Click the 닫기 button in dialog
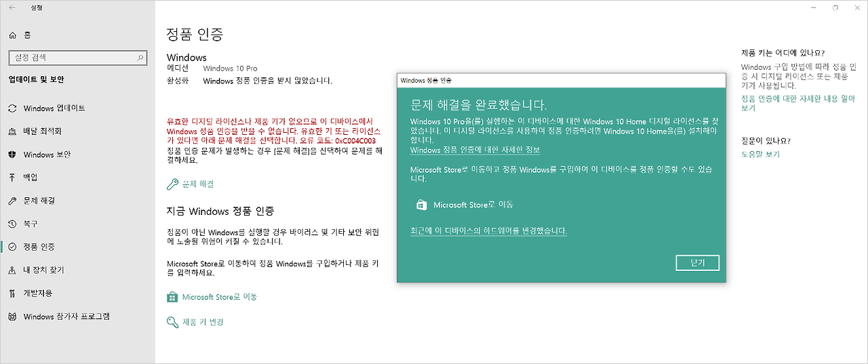 [x=698, y=263]
